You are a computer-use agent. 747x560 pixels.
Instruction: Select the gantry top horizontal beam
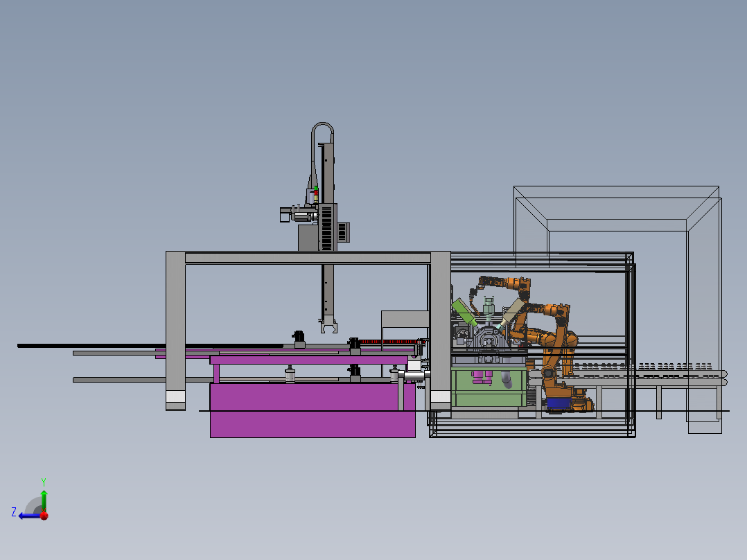click(308, 258)
